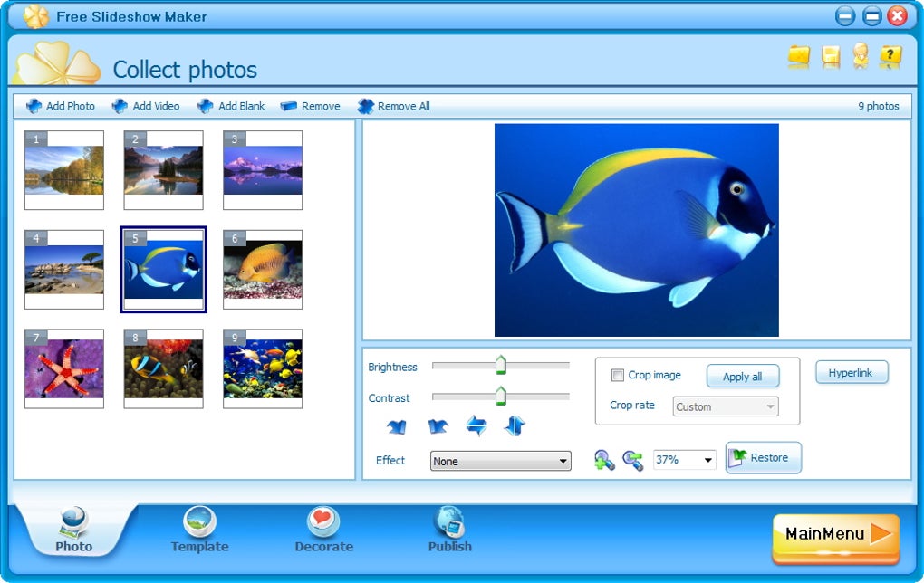Open help with the question mark icon
The image size is (924, 583).
coord(890,56)
